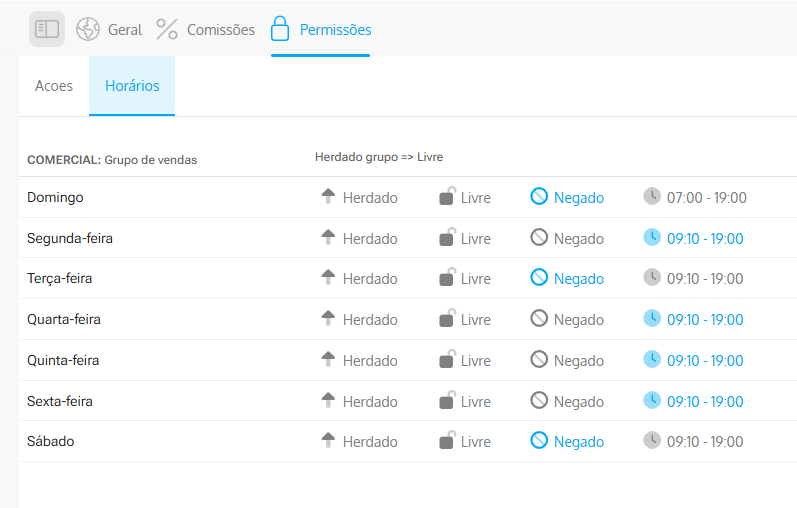Click the Sábado 09:10 - 19:00 time range

click(x=705, y=442)
